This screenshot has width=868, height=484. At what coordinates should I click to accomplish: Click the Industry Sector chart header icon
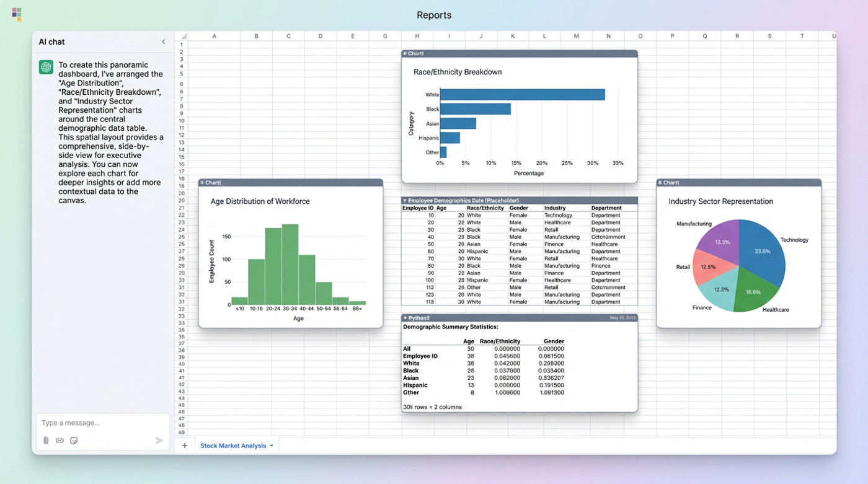coord(660,183)
